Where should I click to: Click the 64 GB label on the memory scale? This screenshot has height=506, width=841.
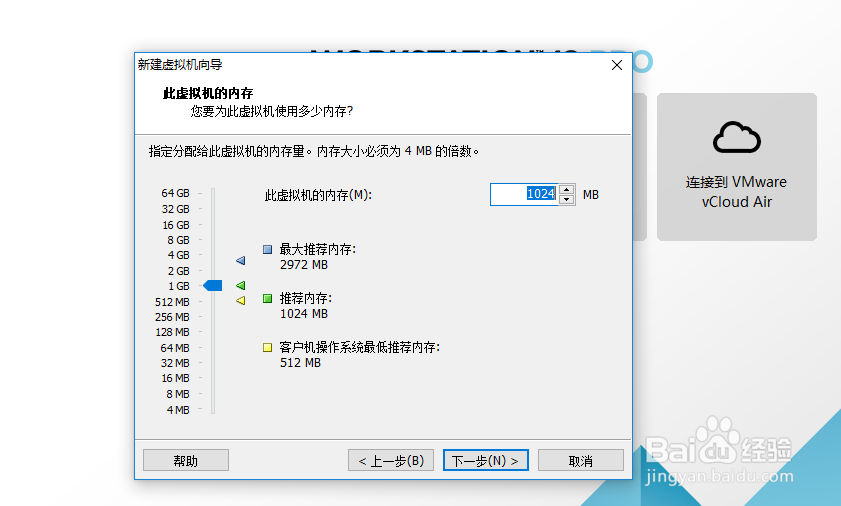pos(175,193)
